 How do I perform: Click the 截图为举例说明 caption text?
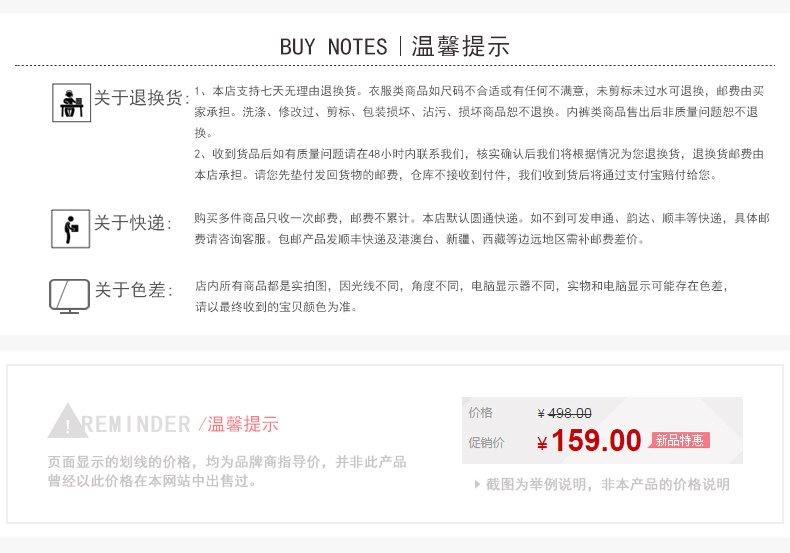(x=608, y=484)
